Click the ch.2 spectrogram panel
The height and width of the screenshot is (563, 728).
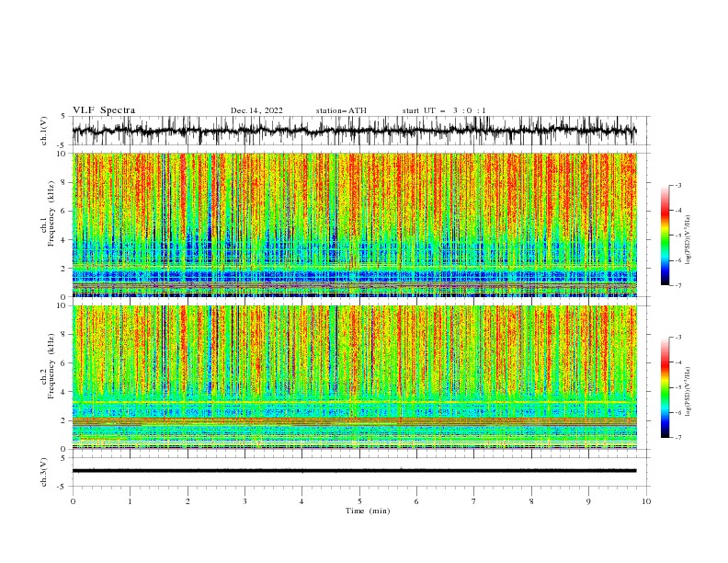coord(355,377)
